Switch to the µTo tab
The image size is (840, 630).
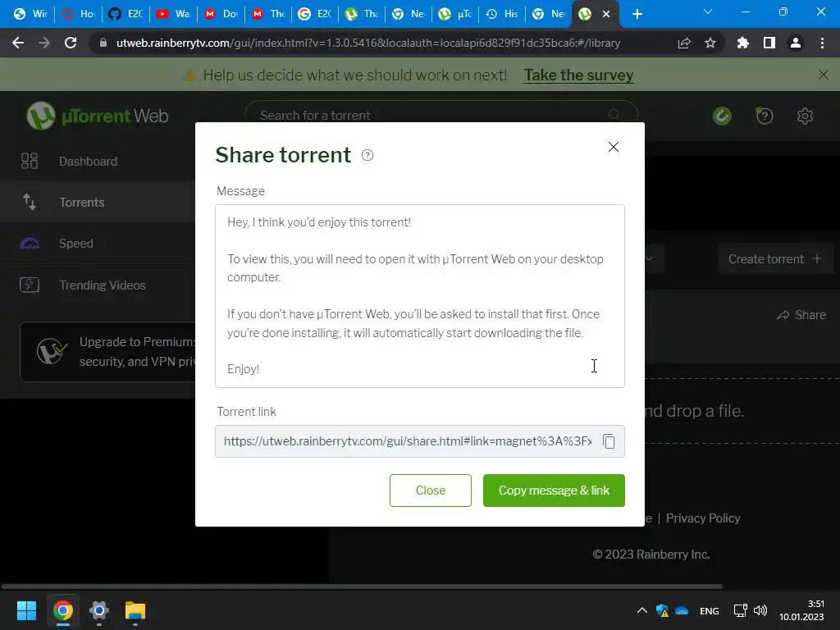click(456, 14)
